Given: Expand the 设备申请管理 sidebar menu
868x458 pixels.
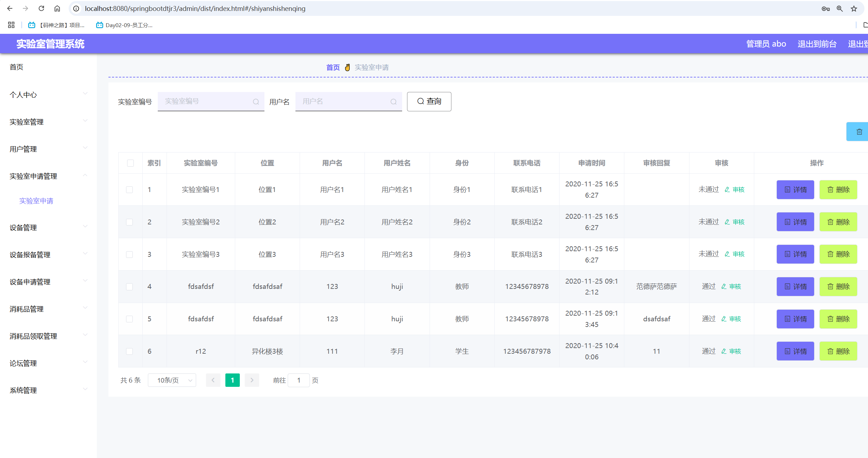Looking at the screenshot, I should pos(48,281).
